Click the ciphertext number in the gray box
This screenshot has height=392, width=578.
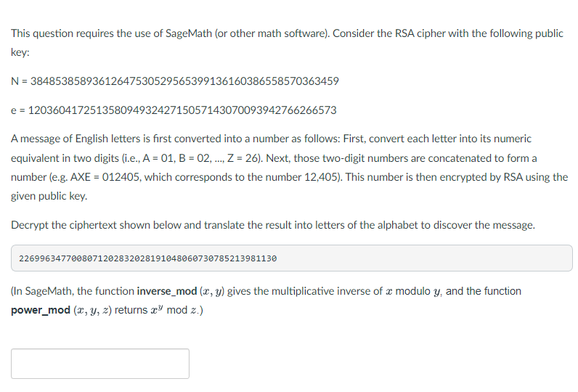tap(148, 258)
